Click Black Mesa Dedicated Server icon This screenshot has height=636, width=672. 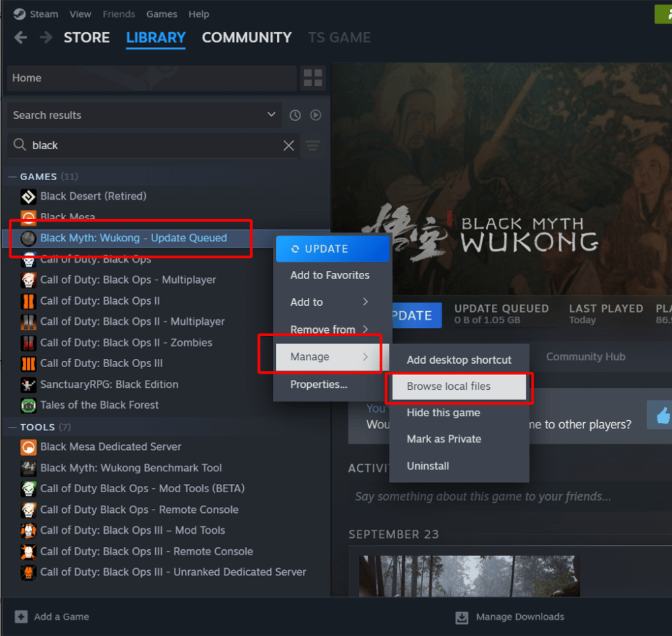[28, 447]
